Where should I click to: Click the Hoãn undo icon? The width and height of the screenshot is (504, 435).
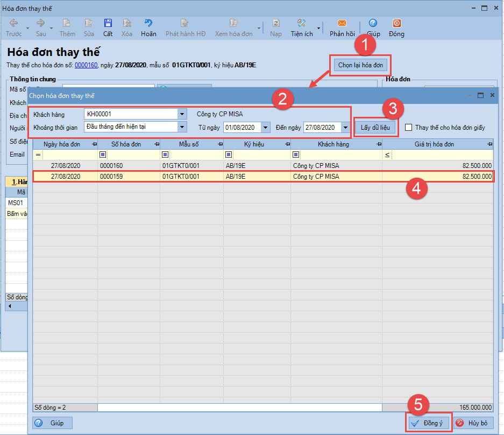click(148, 23)
